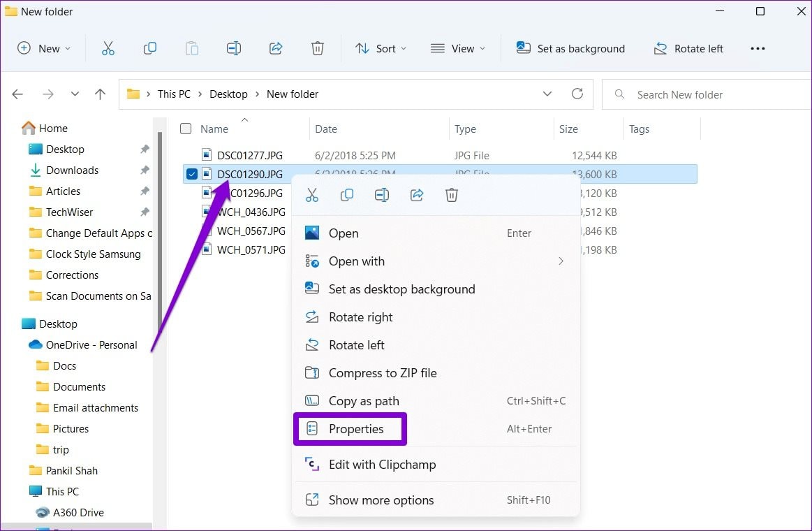Click Rotate left in the top toolbar
Image resolution: width=812 pixels, height=531 pixels.
pos(688,49)
